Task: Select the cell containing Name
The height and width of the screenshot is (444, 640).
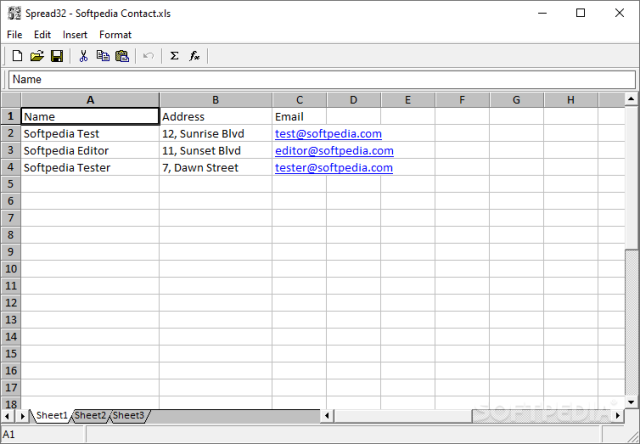Action: pos(90,116)
